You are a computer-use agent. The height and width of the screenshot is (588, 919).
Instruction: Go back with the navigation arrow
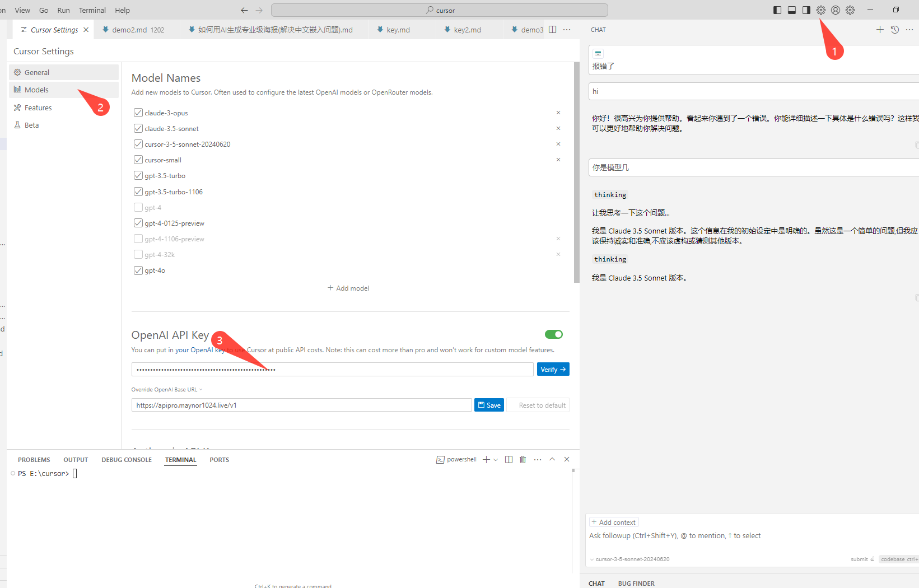pos(244,10)
